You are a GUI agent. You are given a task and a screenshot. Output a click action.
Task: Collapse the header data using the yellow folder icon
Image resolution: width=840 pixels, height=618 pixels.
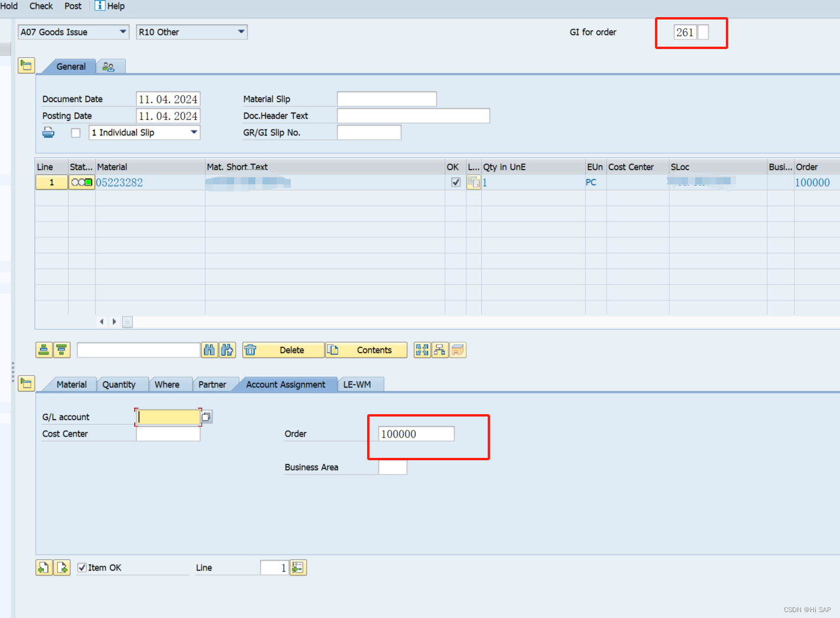tap(26, 65)
